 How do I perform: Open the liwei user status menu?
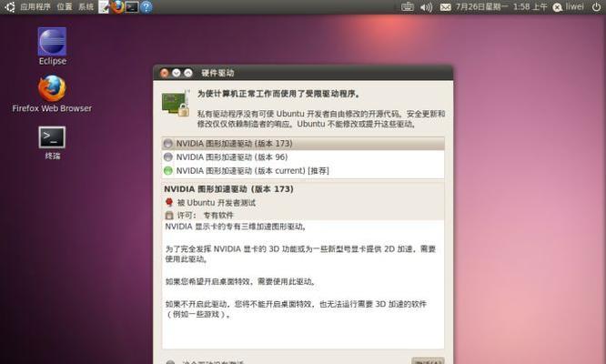(568, 7)
